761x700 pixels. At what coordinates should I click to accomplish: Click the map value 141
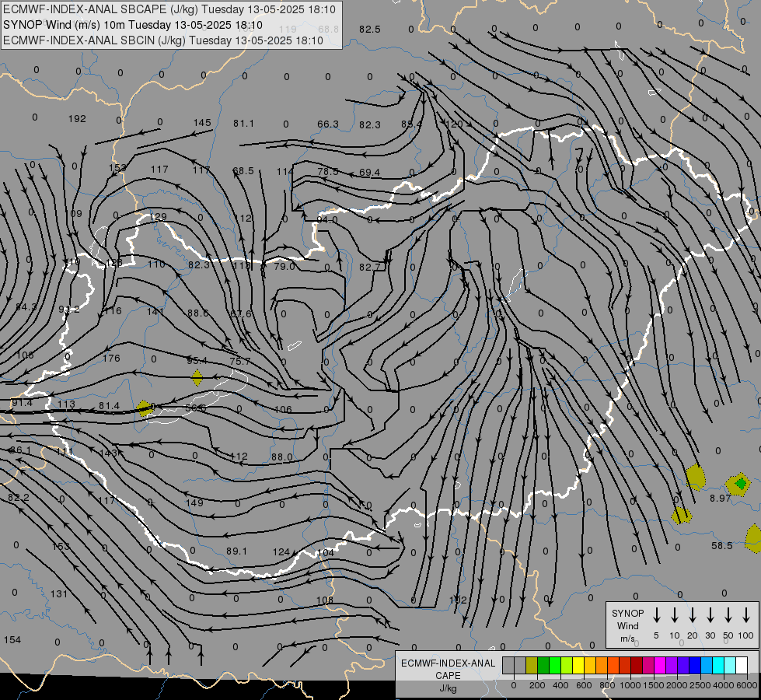(155, 311)
